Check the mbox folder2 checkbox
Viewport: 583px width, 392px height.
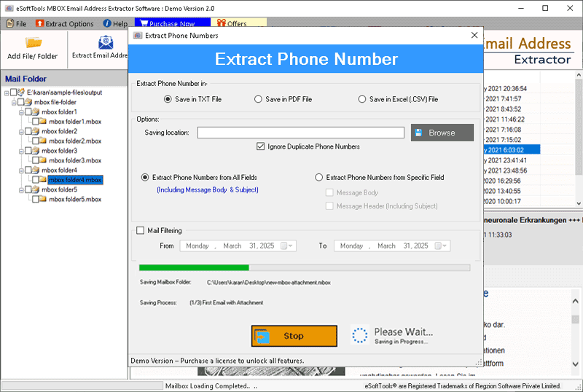tap(28, 131)
